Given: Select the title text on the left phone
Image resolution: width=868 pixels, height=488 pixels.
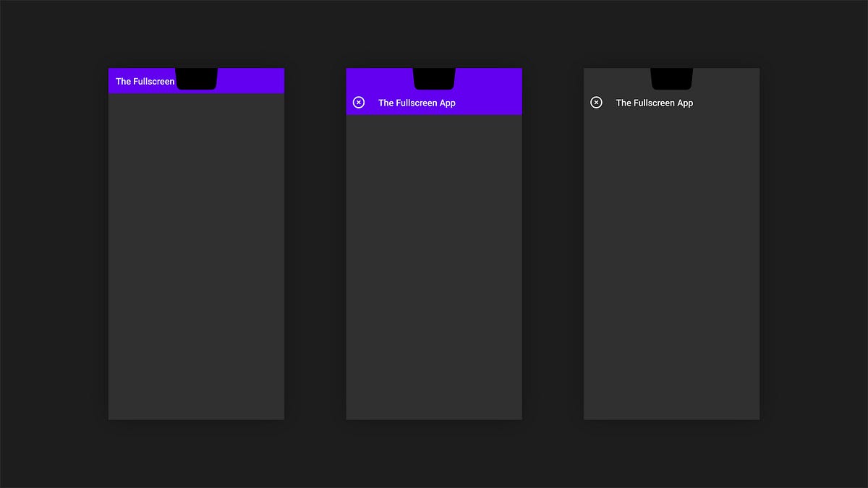Looking at the screenshot, I should pyautogui.click(x=144, y=81).
